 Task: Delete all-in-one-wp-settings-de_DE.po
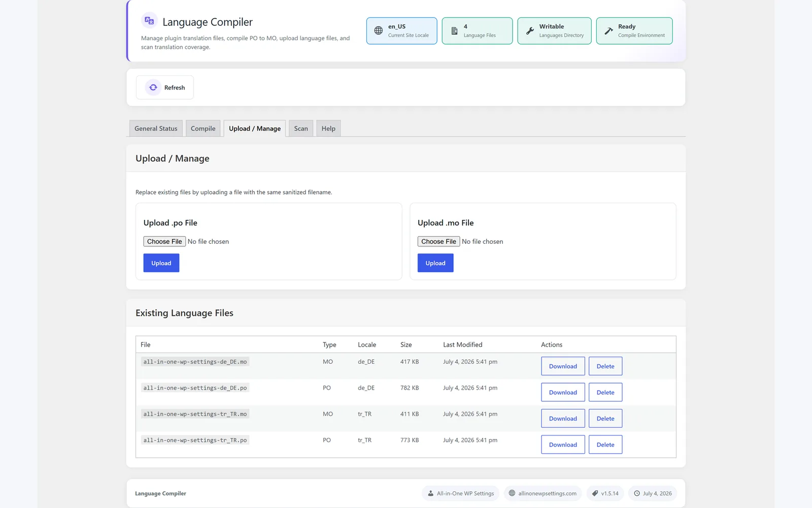(x=605, y=392)
